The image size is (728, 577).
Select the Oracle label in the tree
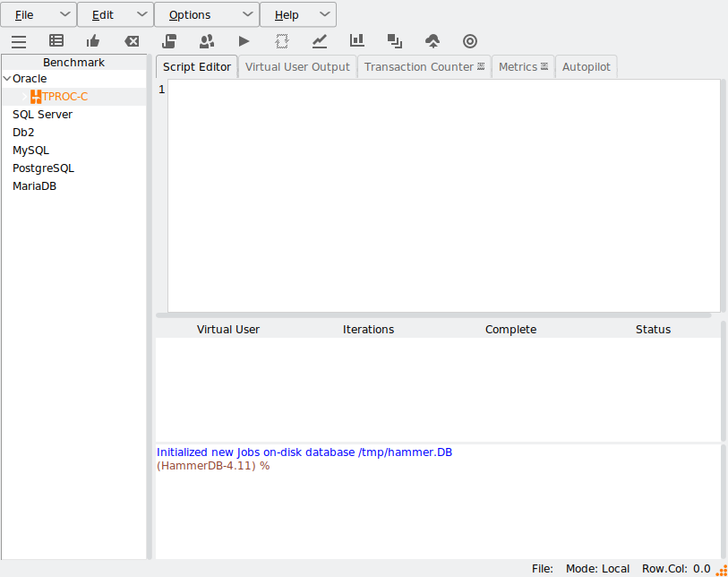coord(30,79)
